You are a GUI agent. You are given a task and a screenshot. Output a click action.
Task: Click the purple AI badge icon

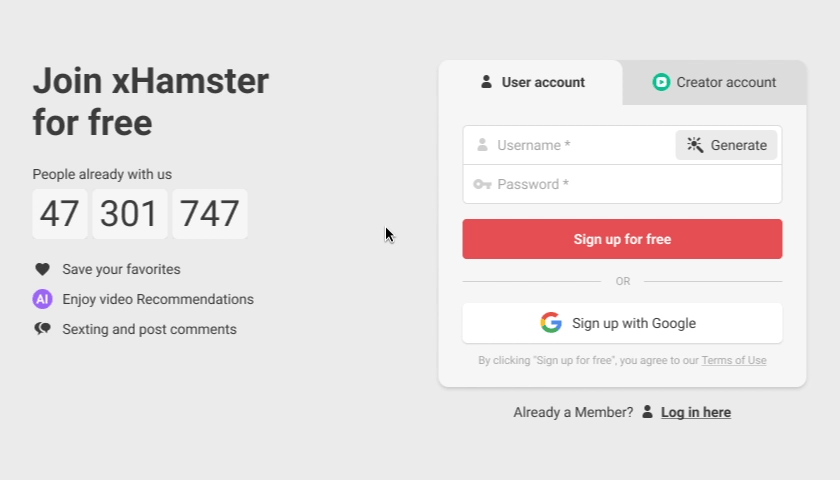click(x=42, y=299)
